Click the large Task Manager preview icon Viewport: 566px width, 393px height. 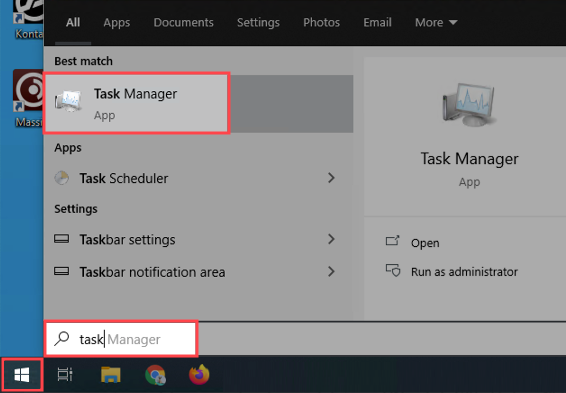point(469,105)
